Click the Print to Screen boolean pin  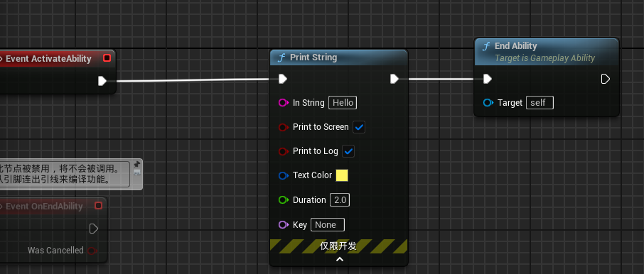click(x=284, y=127)
